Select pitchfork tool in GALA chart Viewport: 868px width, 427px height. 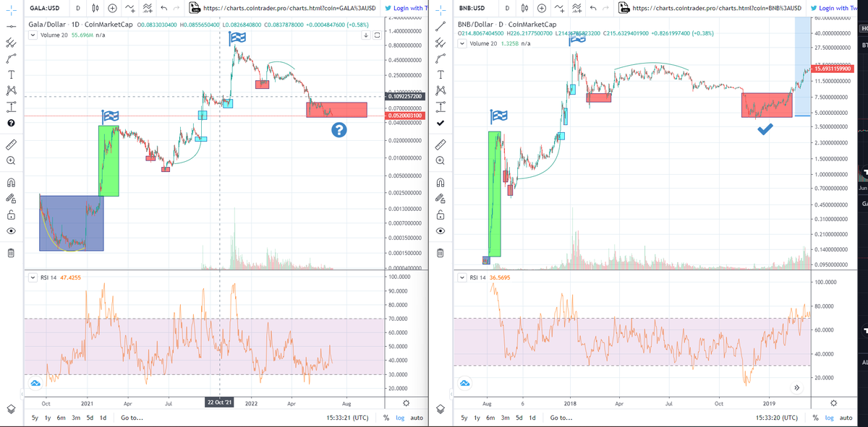[x=11, y=42]
